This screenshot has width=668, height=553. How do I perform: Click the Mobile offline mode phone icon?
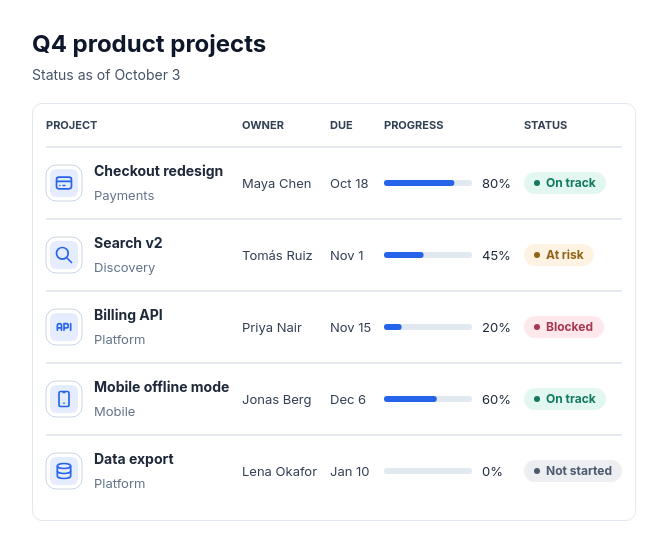(x=64, y=399)
